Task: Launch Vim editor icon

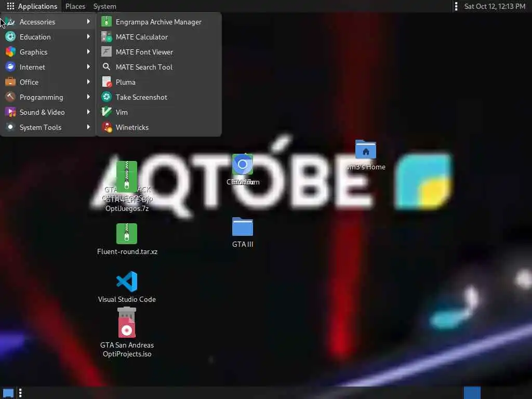Action: [x=107, y=112]
